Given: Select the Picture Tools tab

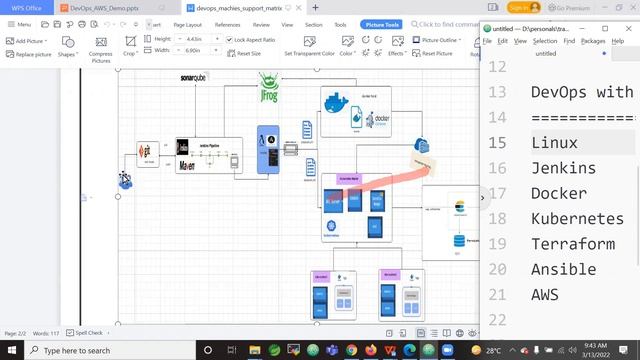Looking at the screenshot, I should click(382, 25).
